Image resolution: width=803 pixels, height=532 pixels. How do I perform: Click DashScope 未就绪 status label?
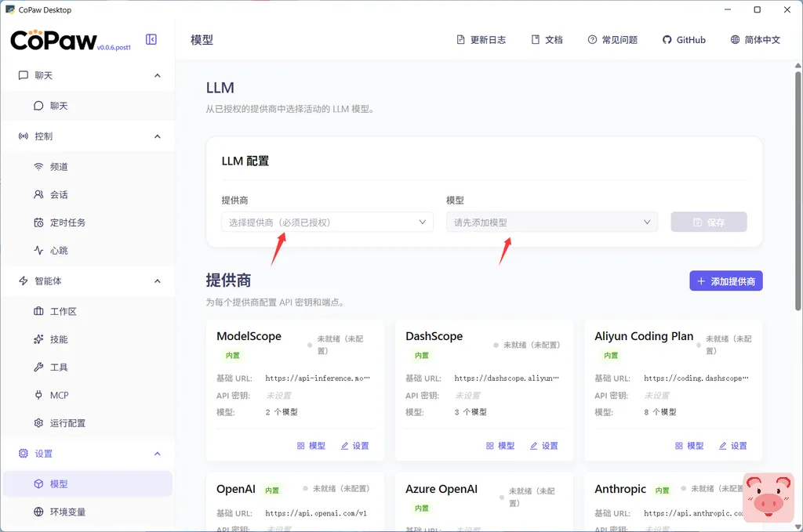pos(532,345)
